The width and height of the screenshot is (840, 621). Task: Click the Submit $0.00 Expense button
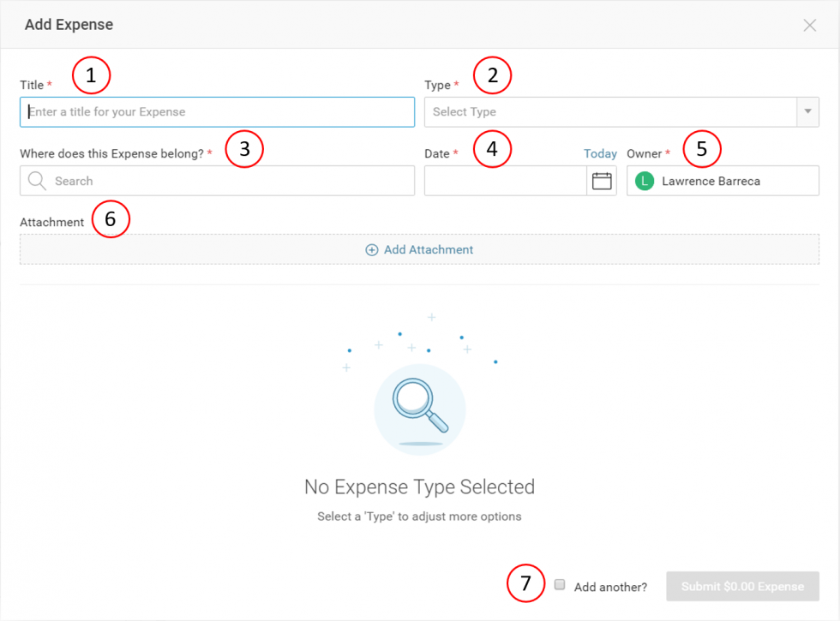[x=742, y=586]
